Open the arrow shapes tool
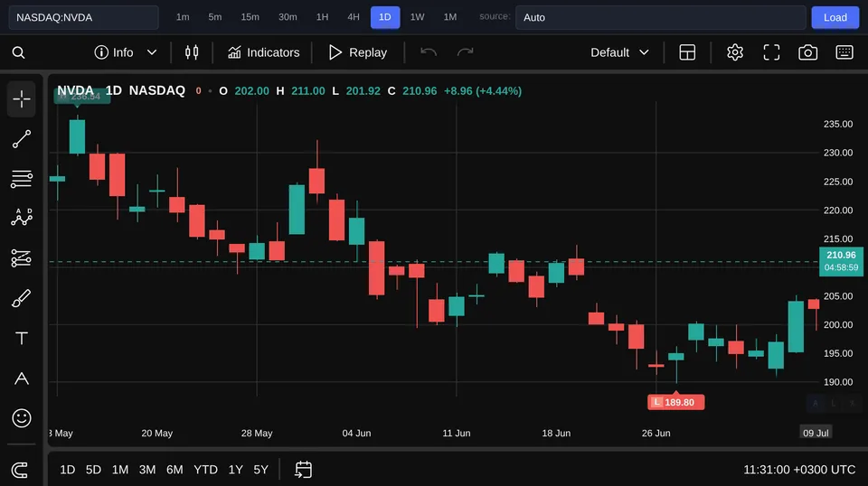The image size is (868, 486). (x=22, y=379)
